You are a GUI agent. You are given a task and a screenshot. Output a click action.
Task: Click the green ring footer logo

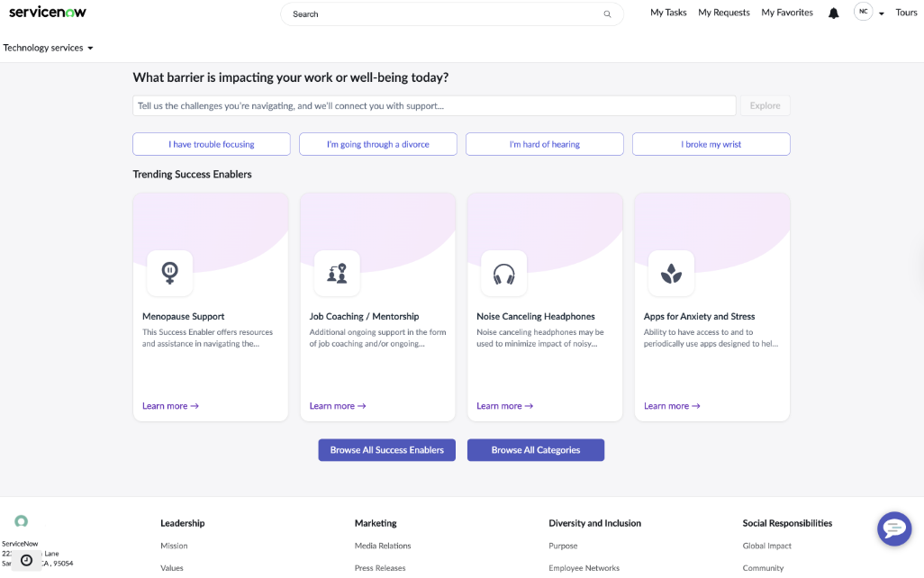pos(22,521)
